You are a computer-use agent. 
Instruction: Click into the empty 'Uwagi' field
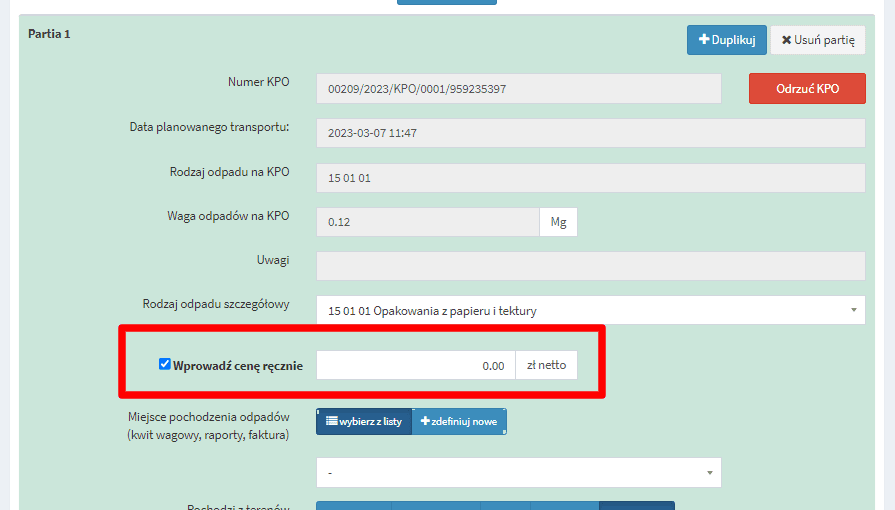(x=590, y=266)
